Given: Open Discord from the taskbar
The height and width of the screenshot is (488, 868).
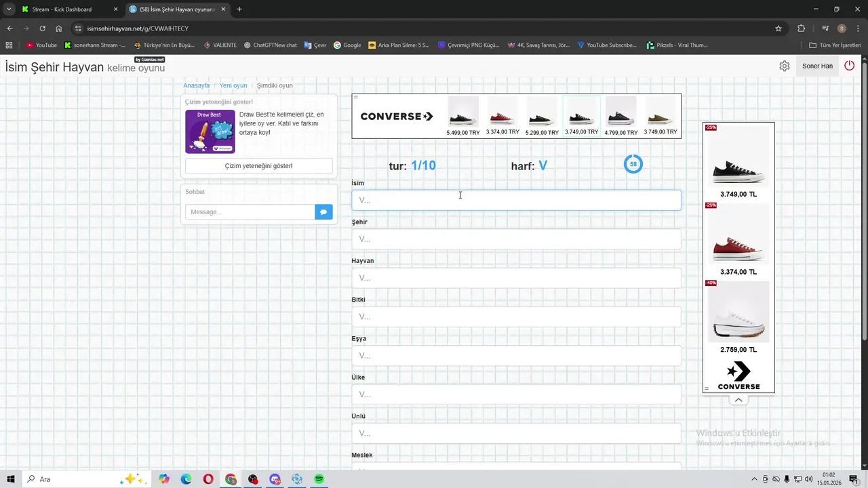Looking at the screenshot, I should [x=275, y=479].
